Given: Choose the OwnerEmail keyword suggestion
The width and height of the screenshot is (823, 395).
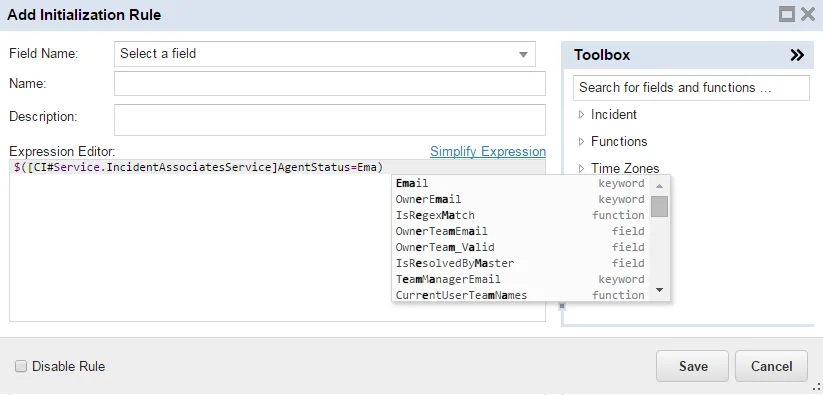Looking at the screenshot, I should tap(520, 199).
